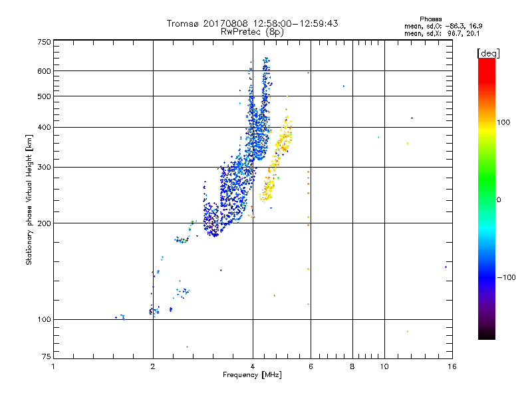532x399 pixels.
Task: Click x-axis tick label "6"
Action: (x=311, y=366)
